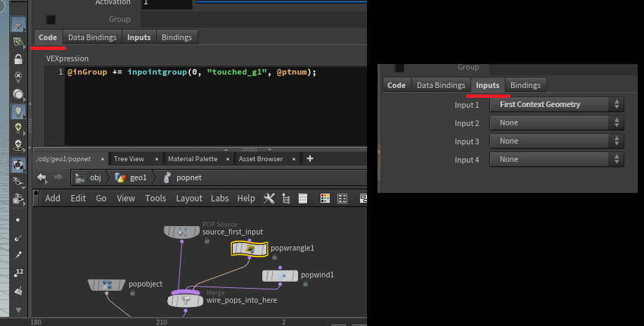Switch to the Bindings tab in left panel
Screen dimensions: 644x326
pyautogui.click(x=176, y=37)
